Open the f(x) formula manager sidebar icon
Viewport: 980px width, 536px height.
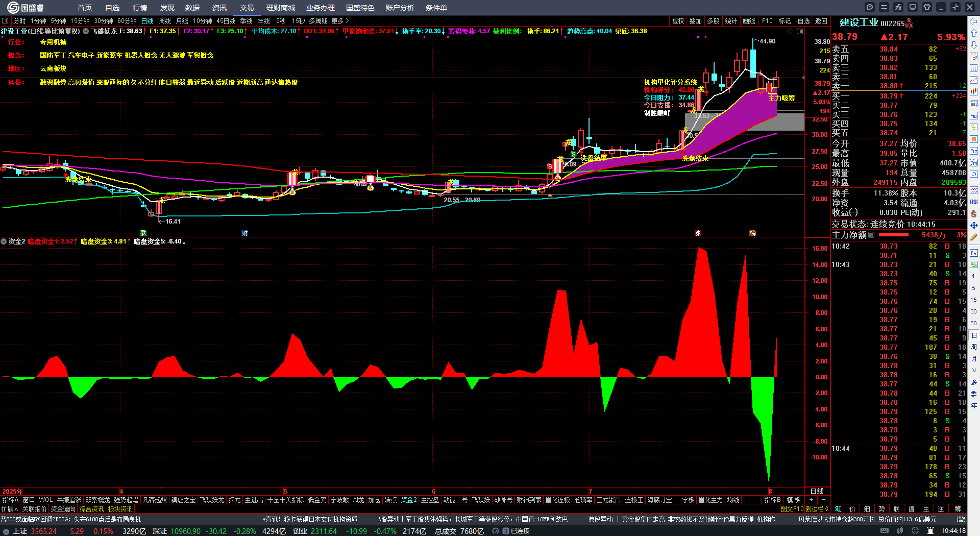974,163
